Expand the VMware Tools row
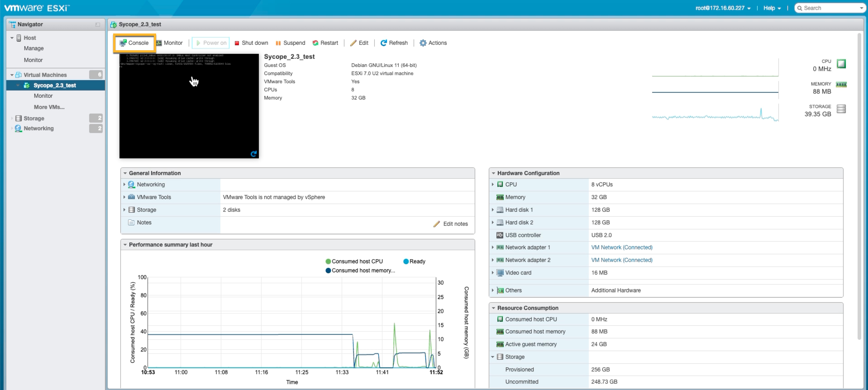The width and height of the screenshot is (868, 390). coord(124,197)
